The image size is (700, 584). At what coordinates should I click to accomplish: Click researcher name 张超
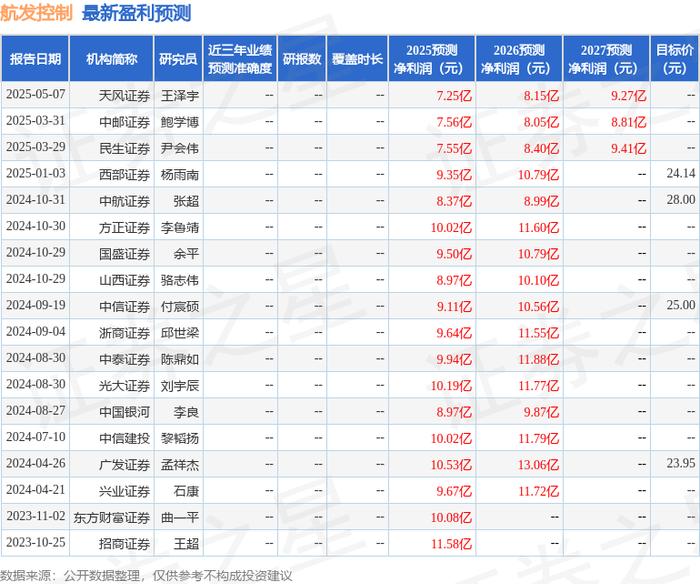pyautogui.click(x=186, y=201)
